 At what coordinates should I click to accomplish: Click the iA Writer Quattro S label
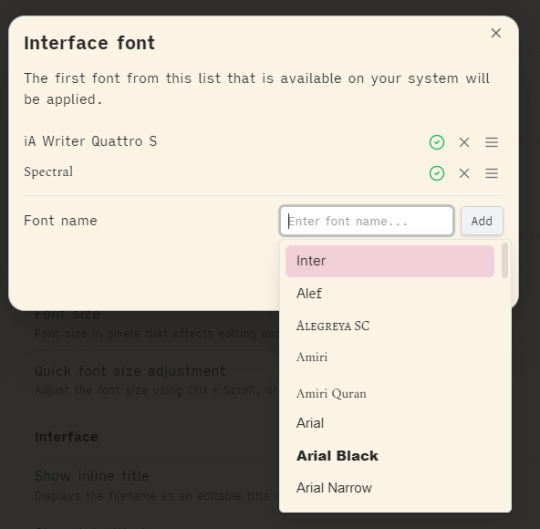point(91,141)
